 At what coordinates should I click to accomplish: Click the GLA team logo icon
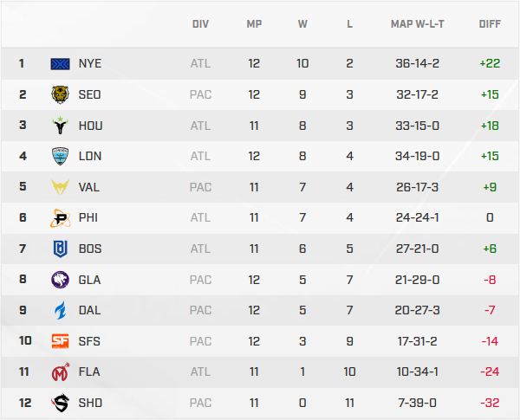point(61,280)
